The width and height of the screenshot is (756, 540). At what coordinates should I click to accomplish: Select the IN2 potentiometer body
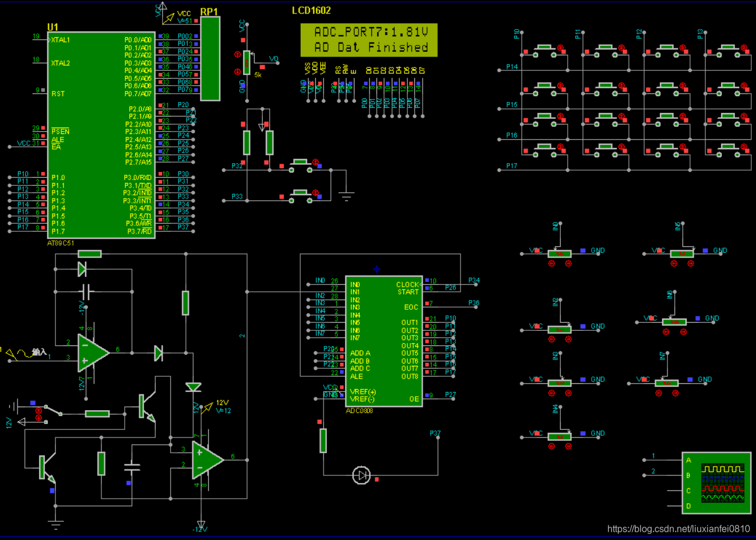click(x=560, y=330)
